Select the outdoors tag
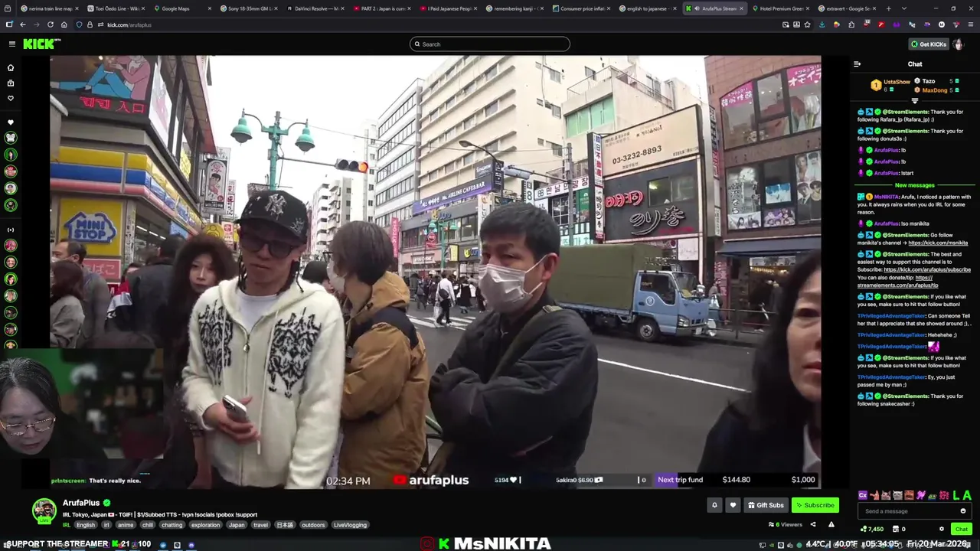 click(313, 525)
